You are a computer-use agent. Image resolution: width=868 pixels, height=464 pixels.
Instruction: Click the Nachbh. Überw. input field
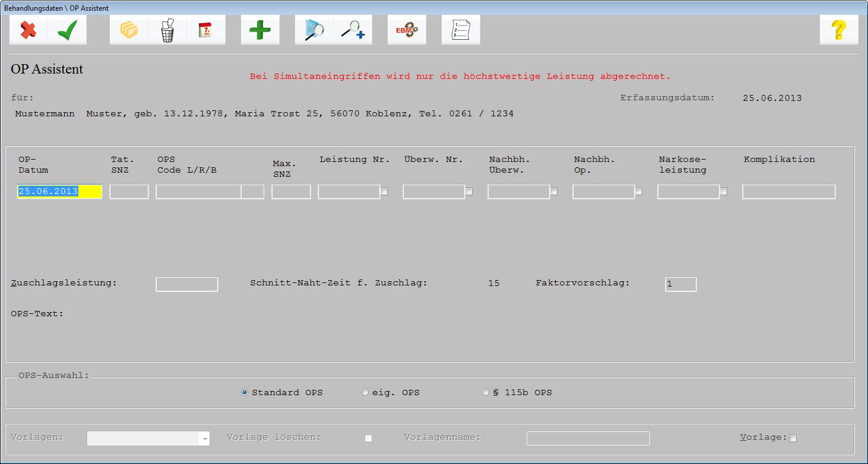click(519, 192)
